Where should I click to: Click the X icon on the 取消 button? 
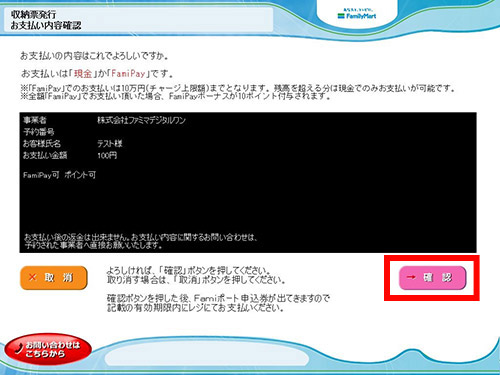[33, 277]
